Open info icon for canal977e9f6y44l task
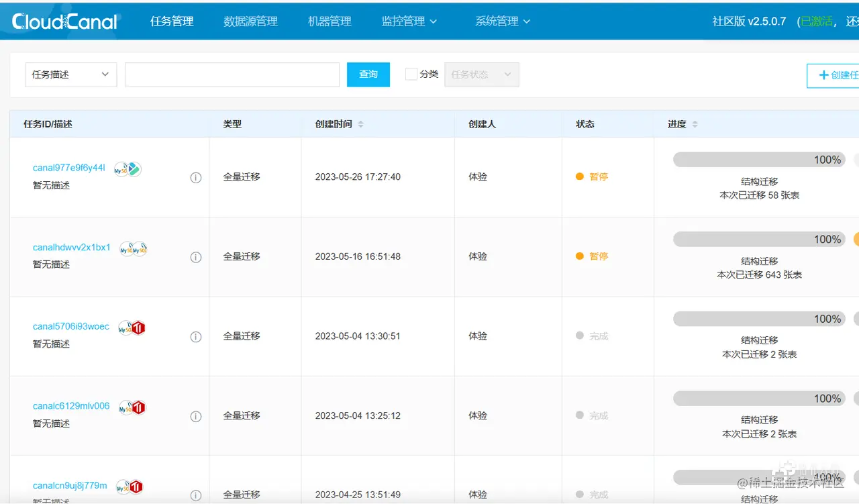 click(x=196, y=178)
